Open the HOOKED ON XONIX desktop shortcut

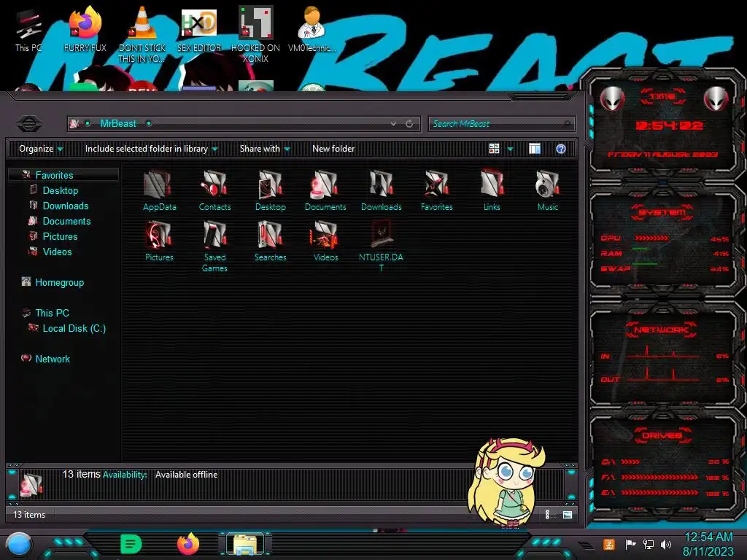coord(255,35)
